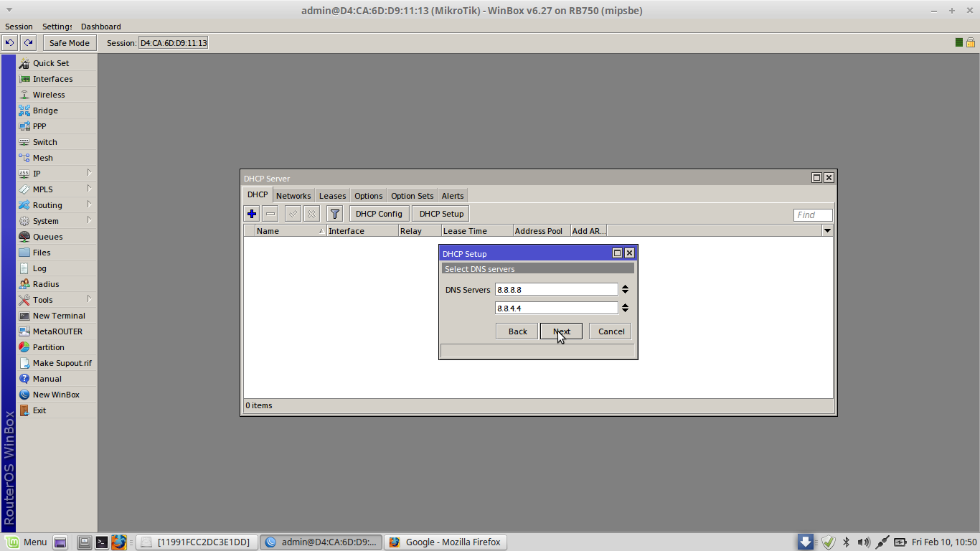980x551 pixels.
Task: Switch to the Options tab
Action: tap(368, 196)
